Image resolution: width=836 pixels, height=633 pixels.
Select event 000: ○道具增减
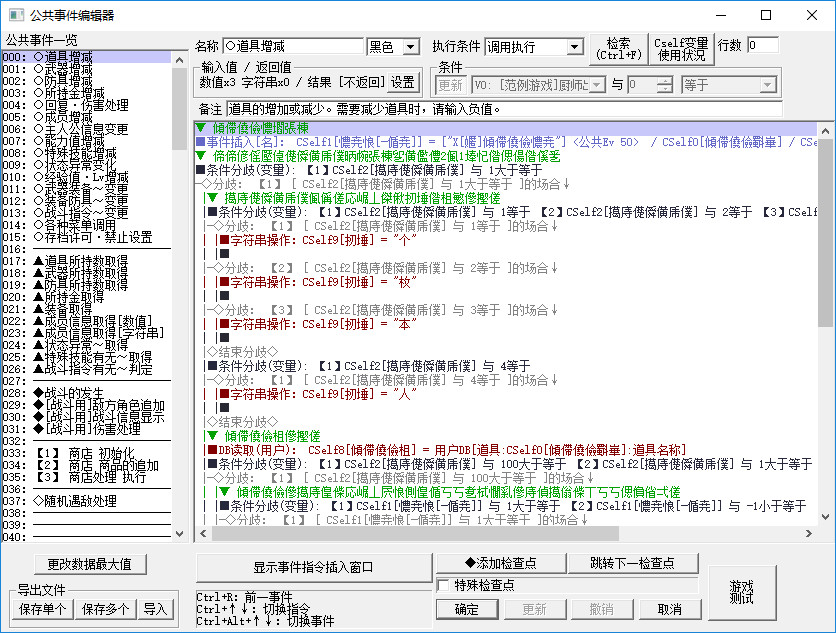(86, 57)
